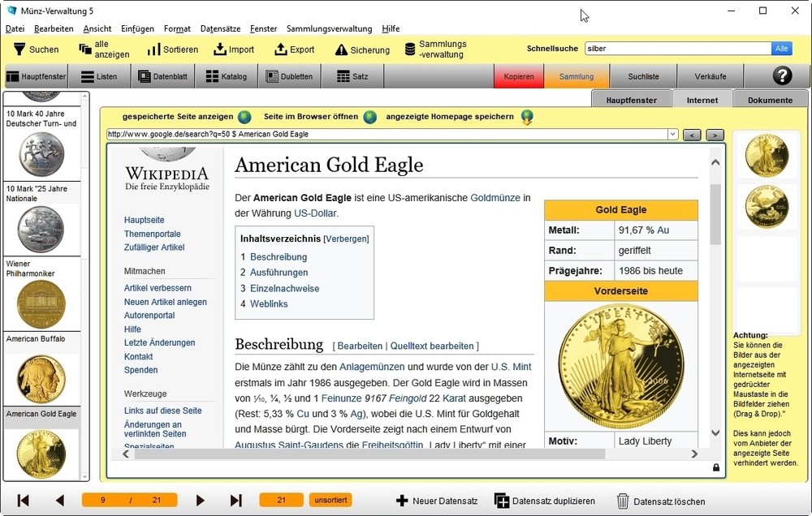This screenshot has width=812, height=516.
Task: Click the lock icon below the browser view
Action: 715,468
